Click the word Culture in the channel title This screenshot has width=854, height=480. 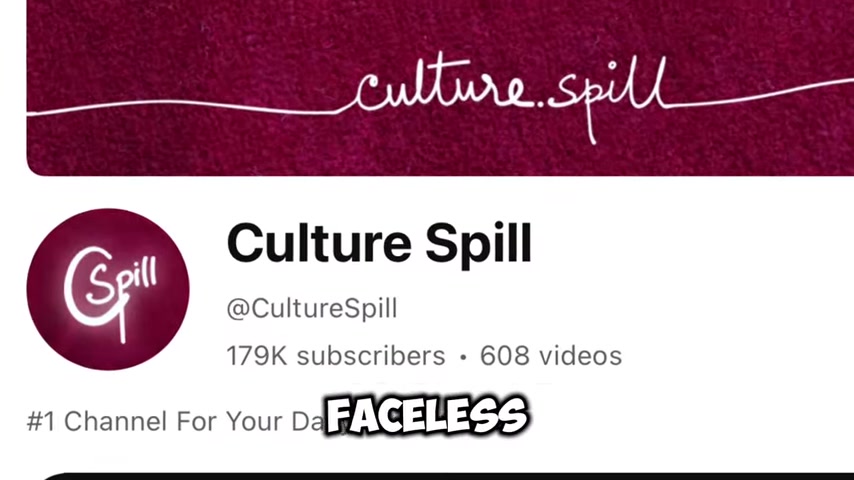click(319, 243)
